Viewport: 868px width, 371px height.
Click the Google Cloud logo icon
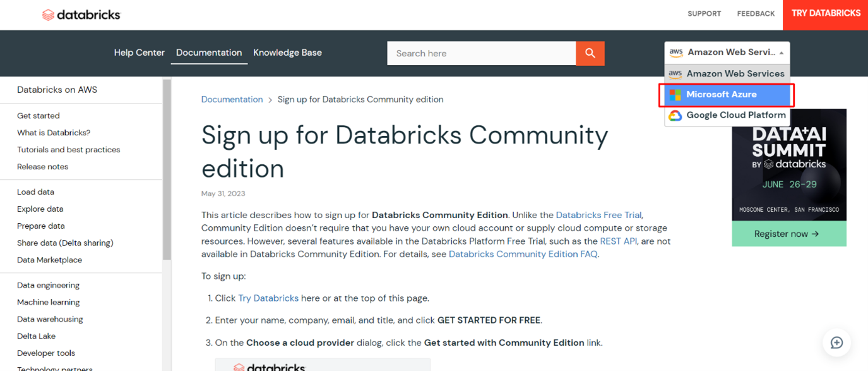tap(675, 116)
